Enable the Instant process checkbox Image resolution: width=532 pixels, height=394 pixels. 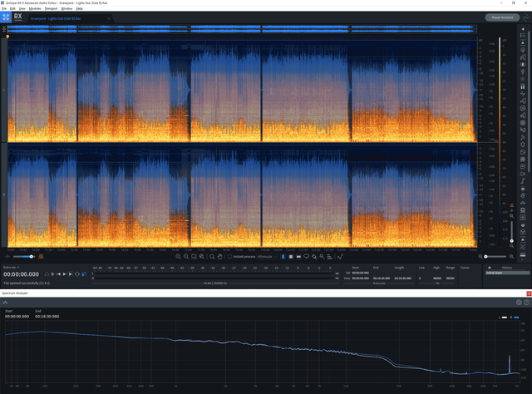(x=229, y=257)
